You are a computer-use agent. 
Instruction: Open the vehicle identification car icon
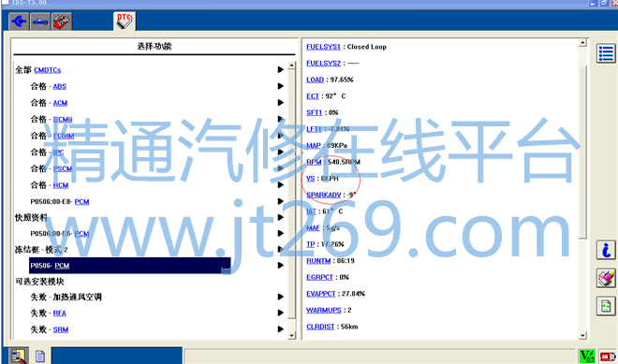point(40,22)
